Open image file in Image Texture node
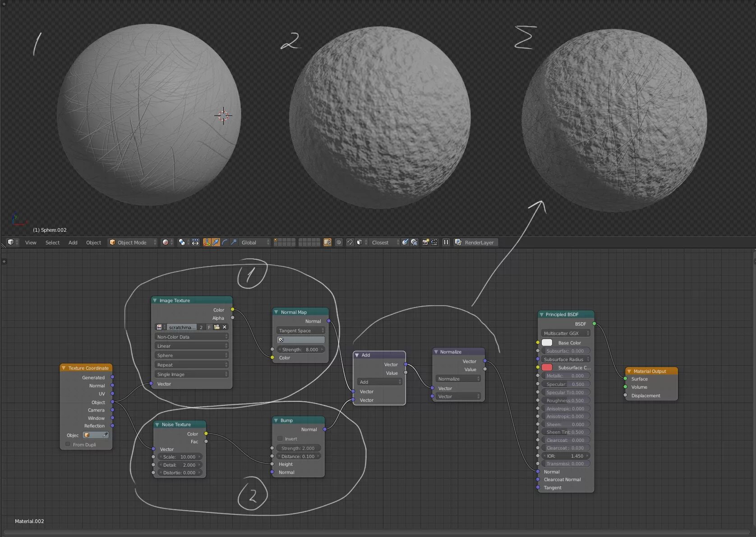The height and width of the screenshot is (537, 756). point(217,327)
